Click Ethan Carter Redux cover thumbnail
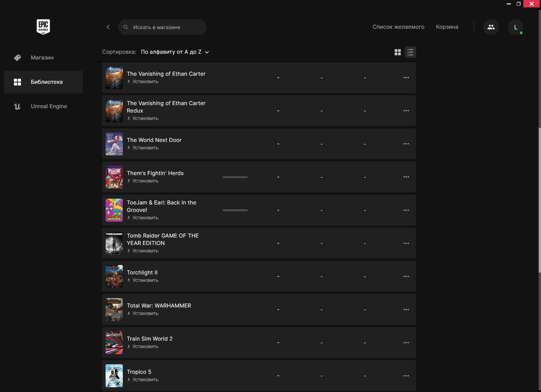 pos(114,111)
